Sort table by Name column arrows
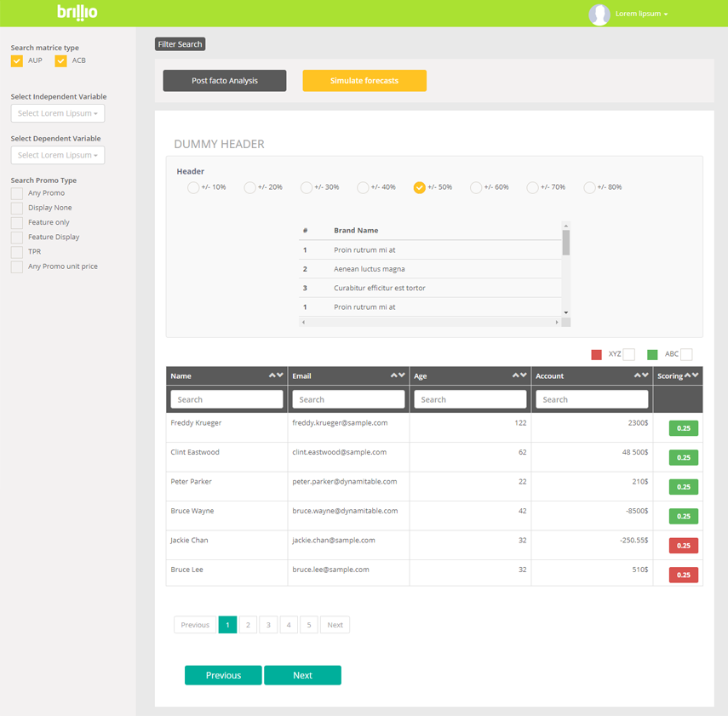Screen dimensions: 728x716 (276, 375)
